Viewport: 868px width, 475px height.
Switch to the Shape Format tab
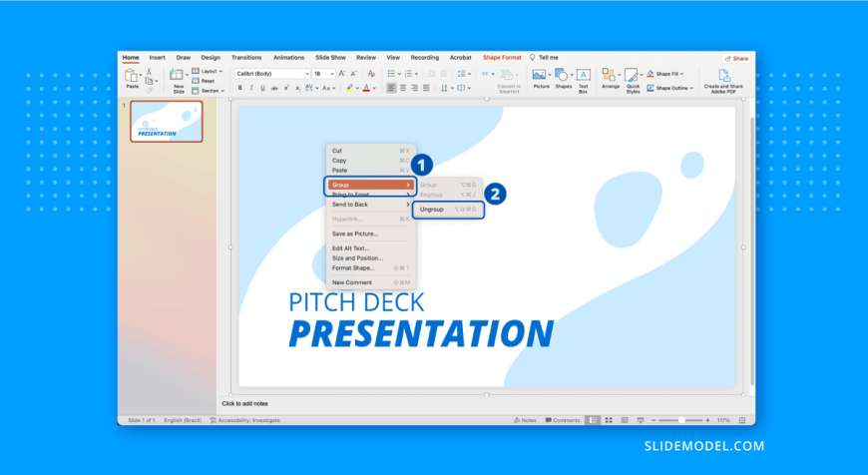pyautogui.click(x=502, y=58)
